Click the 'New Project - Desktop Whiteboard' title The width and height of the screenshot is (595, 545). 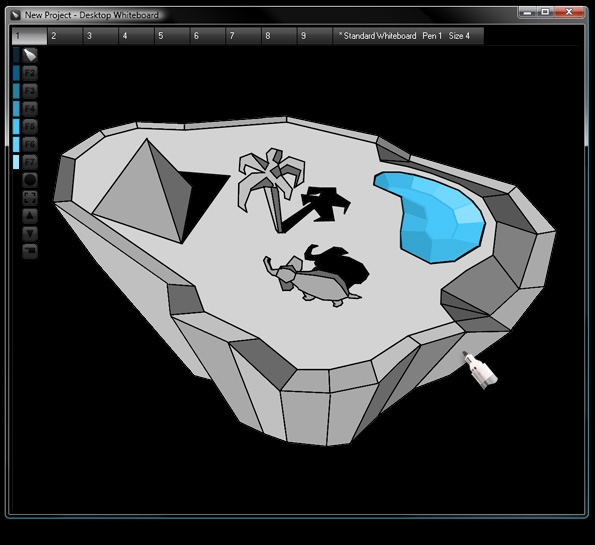click(91, 15)
